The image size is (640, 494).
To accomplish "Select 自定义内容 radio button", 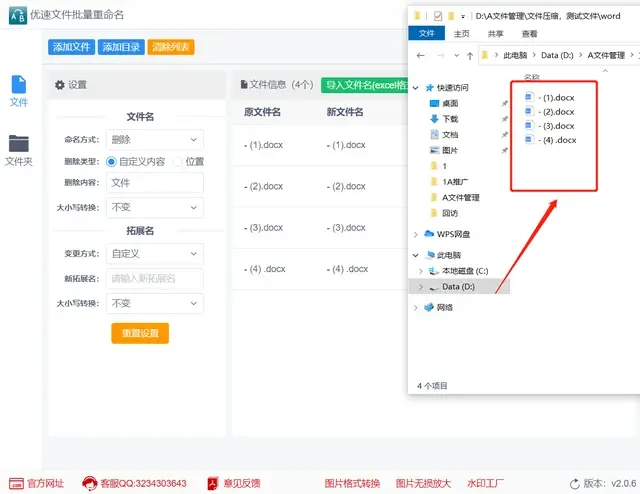I will [x=111, y=162].
